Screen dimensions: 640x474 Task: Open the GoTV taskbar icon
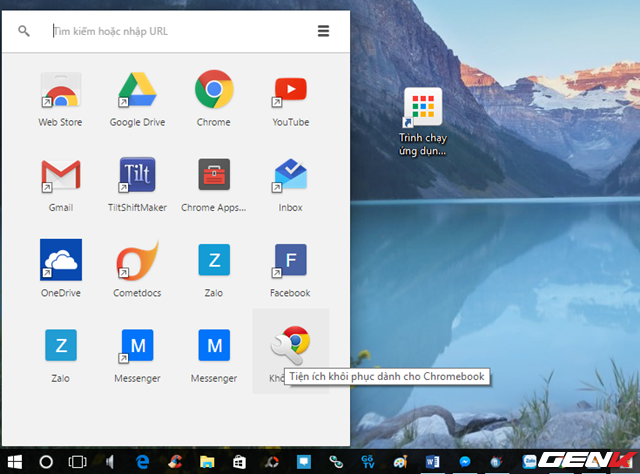pyautogui.click(x=368, y=462)
